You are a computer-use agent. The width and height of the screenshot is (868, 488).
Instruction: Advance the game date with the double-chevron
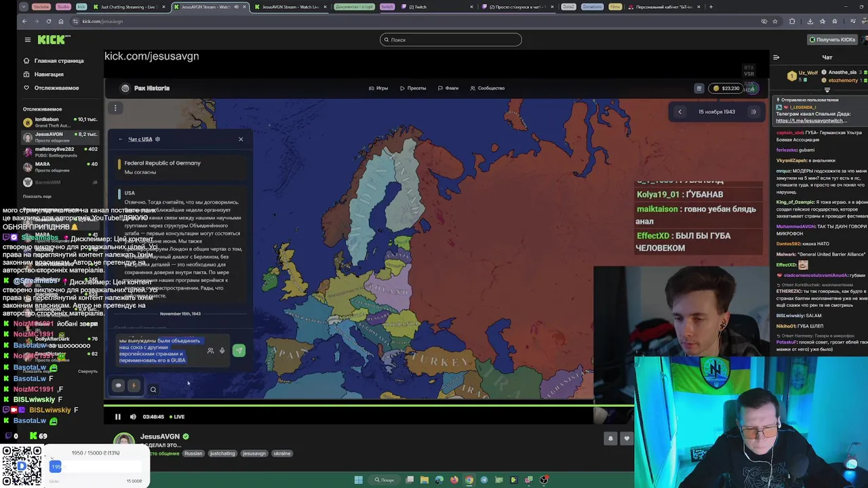click(753, 112)
